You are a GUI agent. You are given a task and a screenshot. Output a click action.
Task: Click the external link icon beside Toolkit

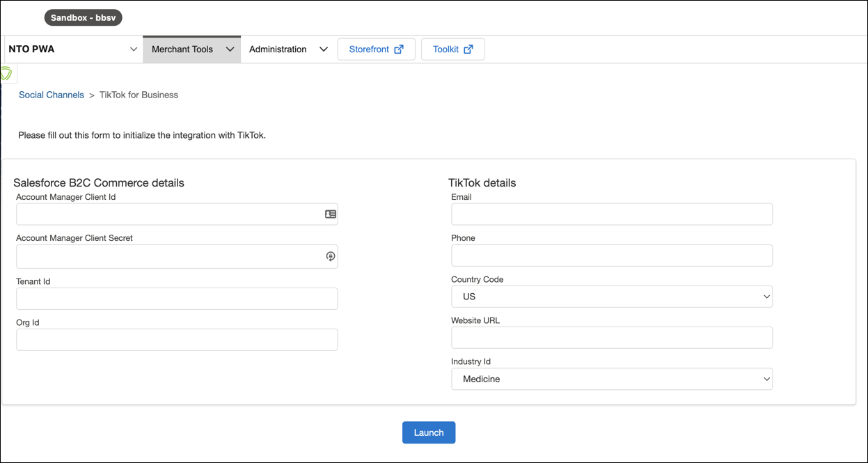pos(468,49)
